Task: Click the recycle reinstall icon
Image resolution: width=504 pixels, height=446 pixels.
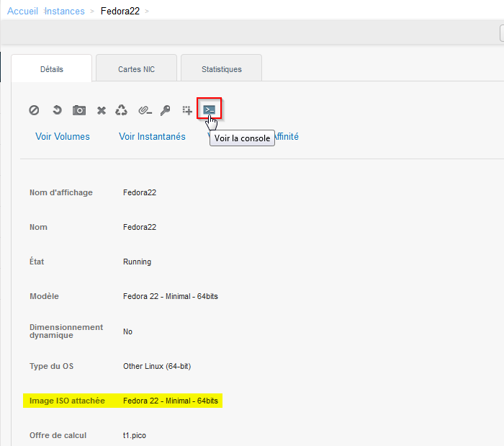Action: 122,110
